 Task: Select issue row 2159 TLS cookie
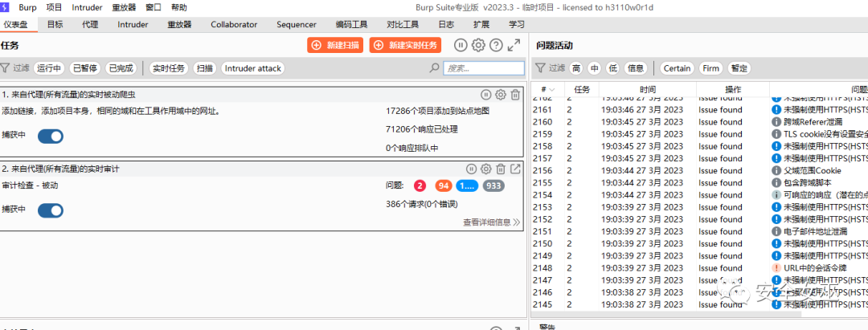pos(700,134)
